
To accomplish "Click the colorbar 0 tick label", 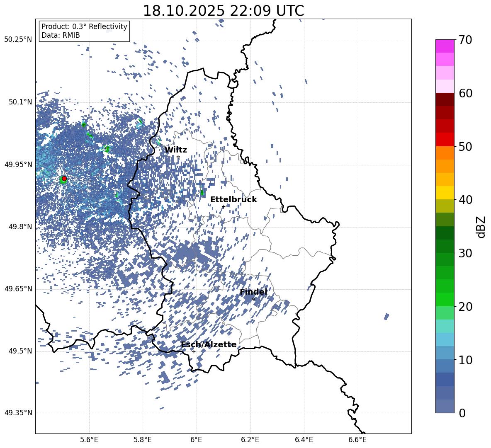I will click(462, 413).
